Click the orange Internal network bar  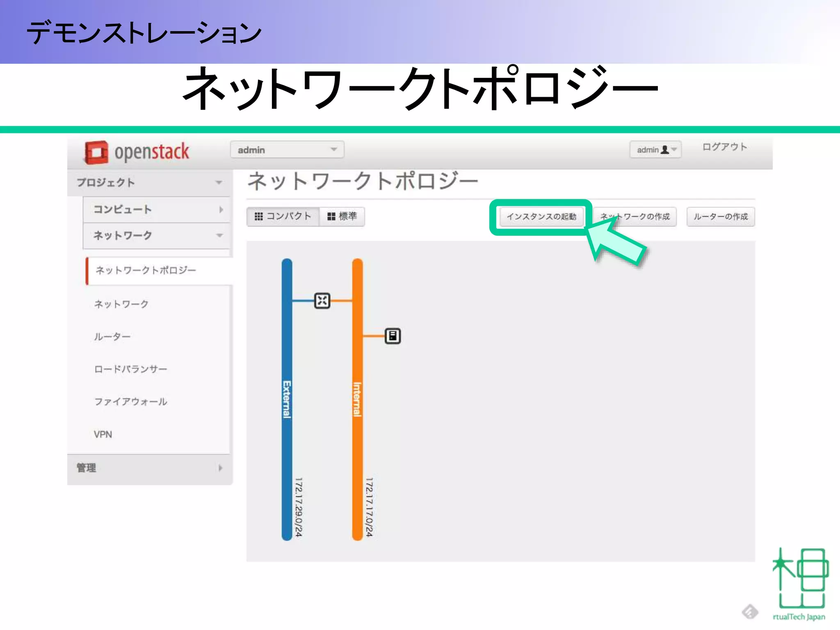pos(357,399)
